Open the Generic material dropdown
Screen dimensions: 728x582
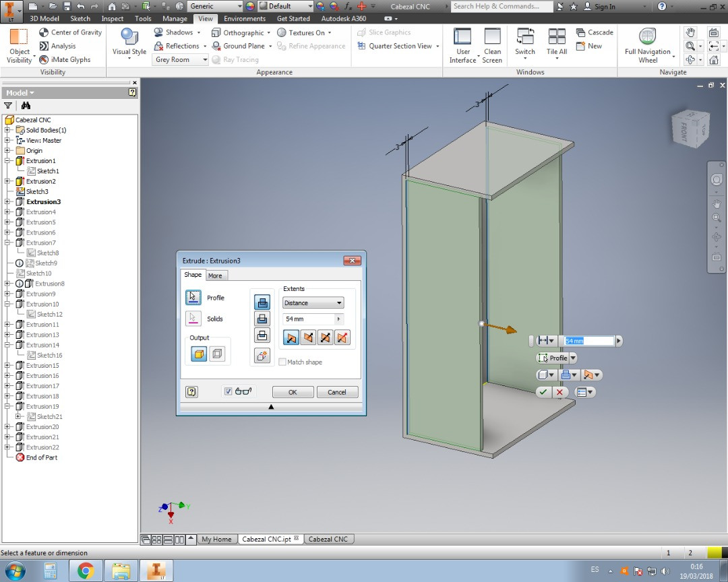coord(216,6)
